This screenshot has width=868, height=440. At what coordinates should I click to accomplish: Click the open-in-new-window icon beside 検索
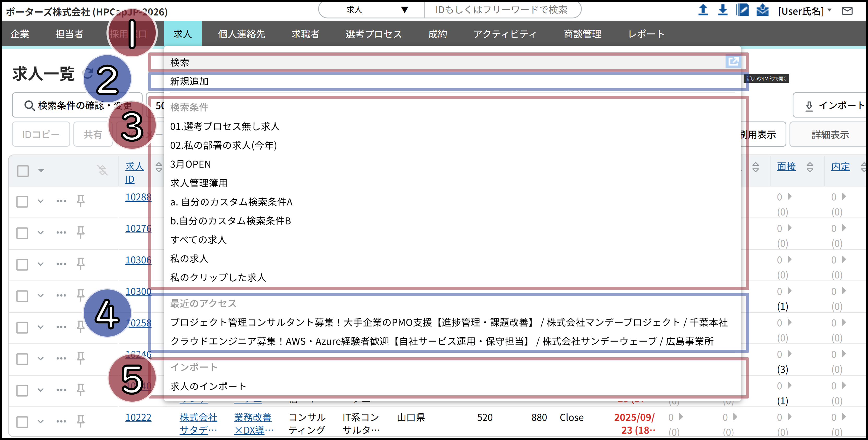[734, 62]
